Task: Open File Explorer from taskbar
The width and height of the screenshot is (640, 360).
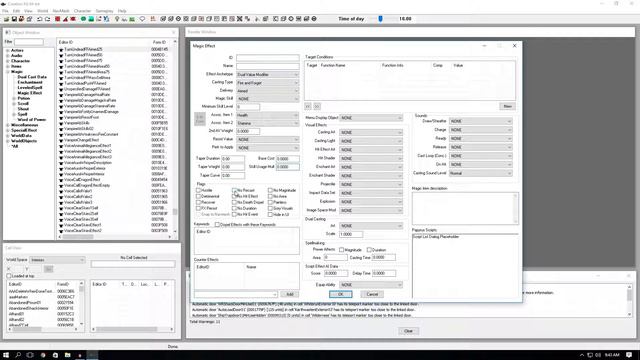Action: (x=67, y=355)
